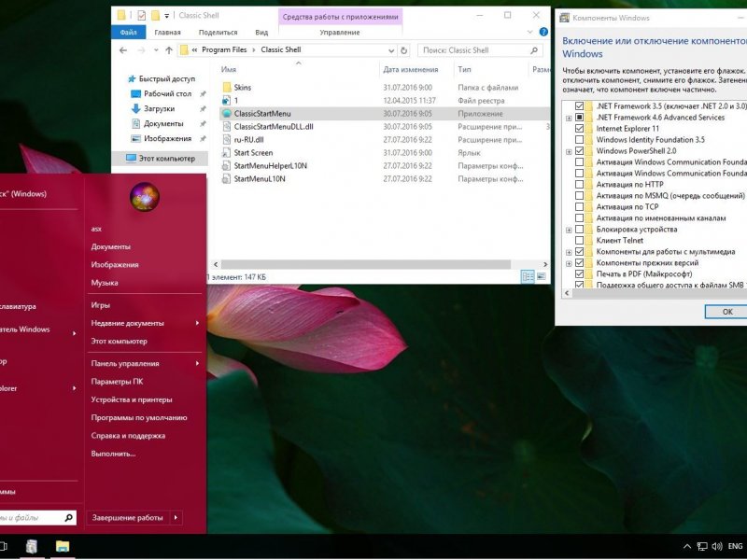Open Загрузки in quick access pane

tap(159, 108)
